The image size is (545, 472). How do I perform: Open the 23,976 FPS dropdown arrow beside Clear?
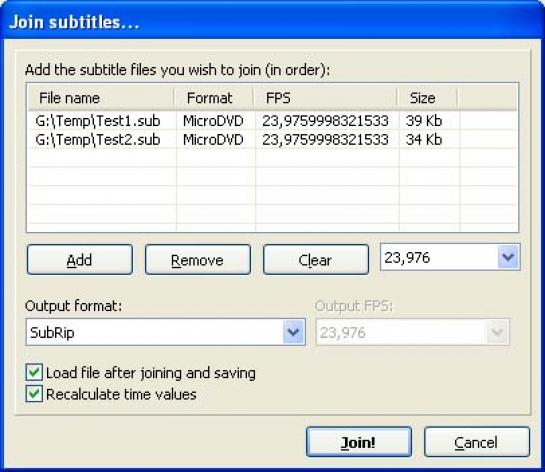508,257
